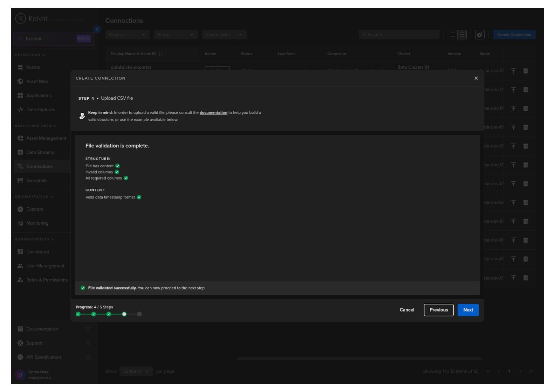The width and height of the screenshot is (555, 392).
Task: Open Asset Map from the sidebar
Action: point(37,81)
